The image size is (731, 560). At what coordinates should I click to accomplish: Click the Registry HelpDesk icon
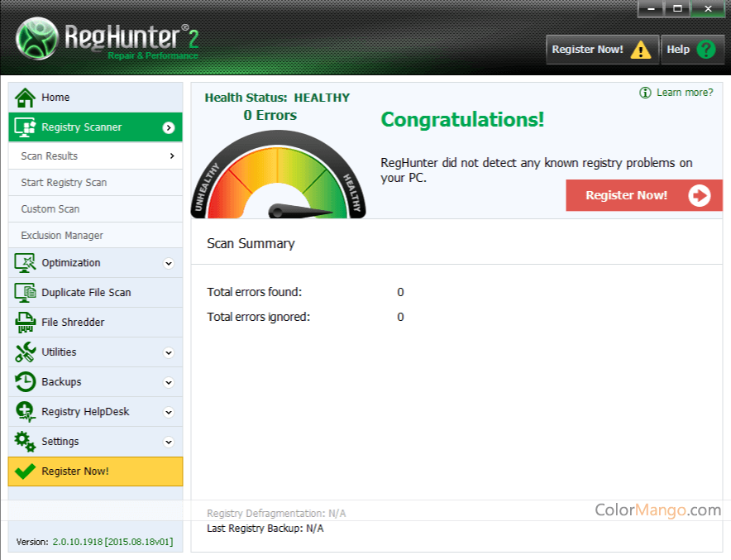coord(25,412)
